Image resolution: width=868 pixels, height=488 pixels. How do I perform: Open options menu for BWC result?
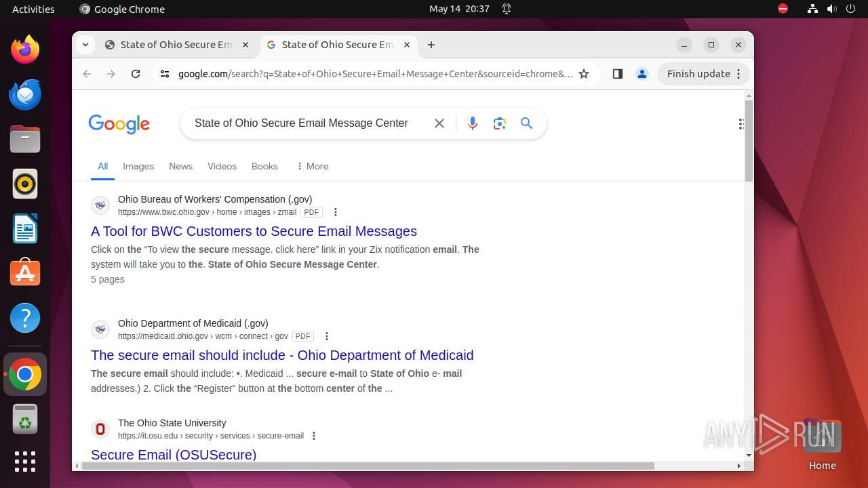coord(336,212)
